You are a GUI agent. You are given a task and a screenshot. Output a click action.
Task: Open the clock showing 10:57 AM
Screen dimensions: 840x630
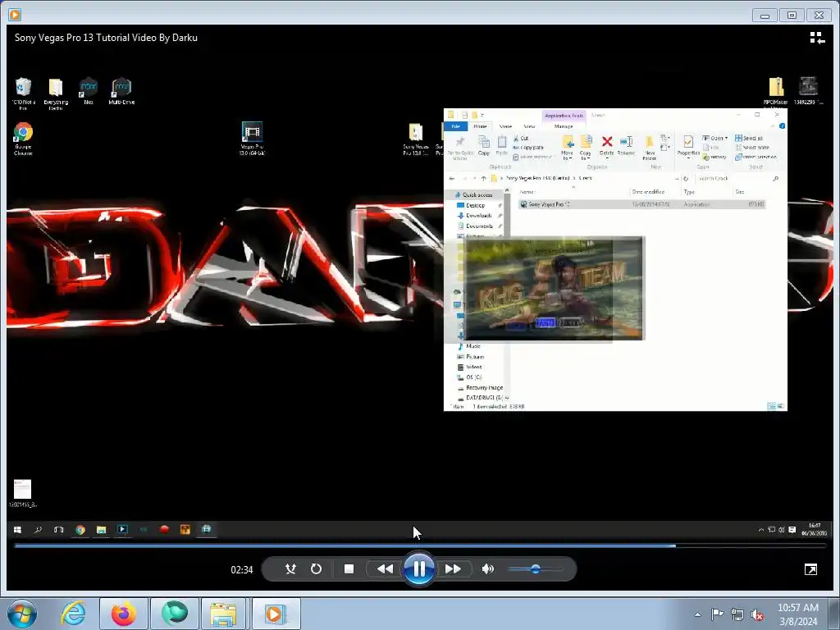pyautogui.click(x=797, y=614)
